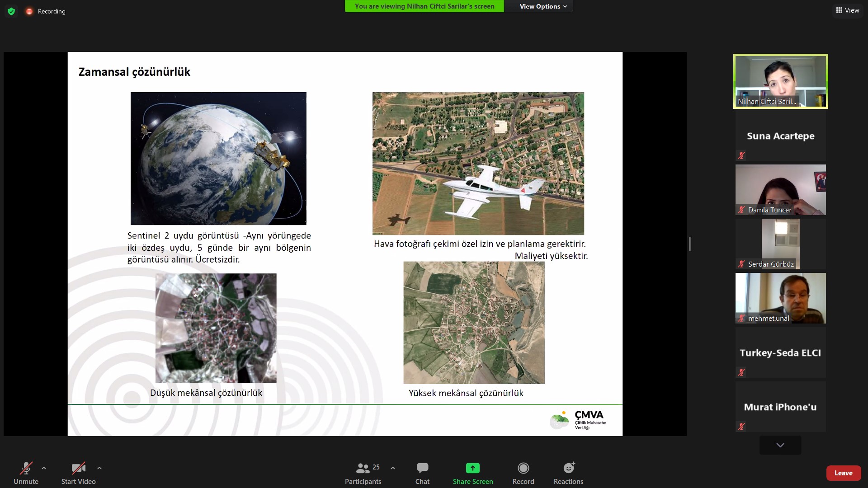Click the panel divider handle beside shared screen

point(690,244)
